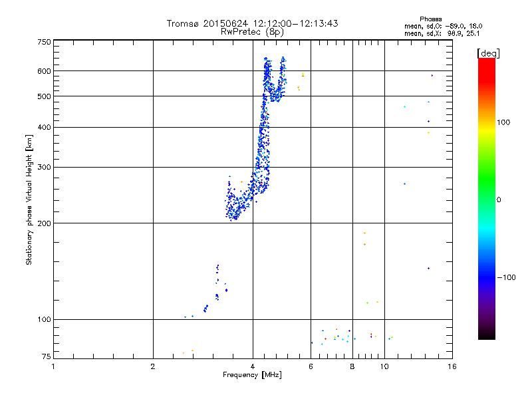The image size is (532, 399).
Task: Click the x-axis tick label '4'
Action: tap(253, 366)
